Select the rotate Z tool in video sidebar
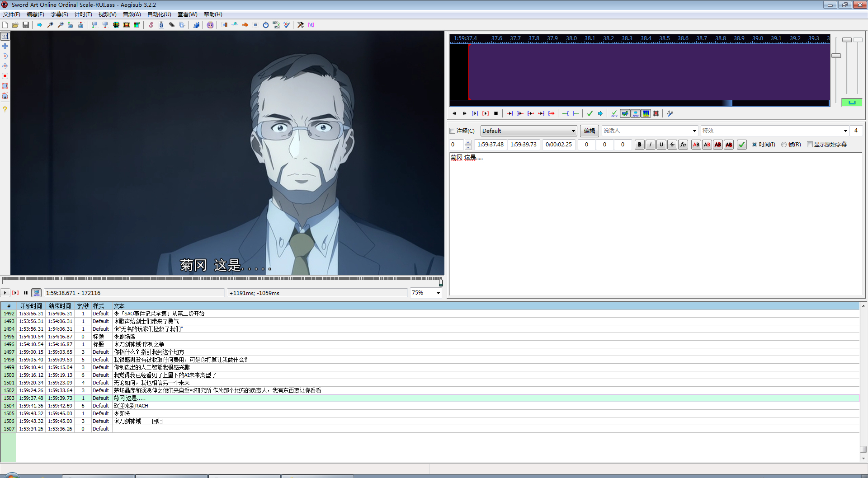Image resolution: width=868 pixels, height=478 pixels. [x=5, y=56]
